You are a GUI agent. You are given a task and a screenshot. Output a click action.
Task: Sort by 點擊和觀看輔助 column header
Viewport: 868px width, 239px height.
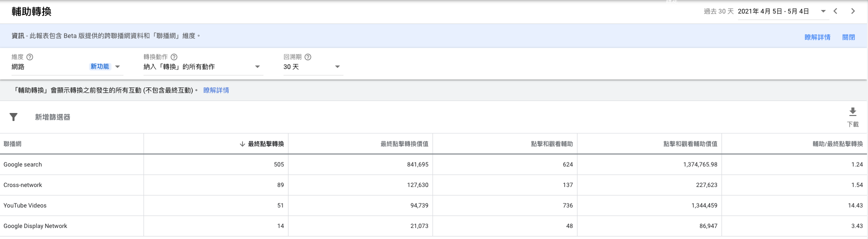point(551,144)
